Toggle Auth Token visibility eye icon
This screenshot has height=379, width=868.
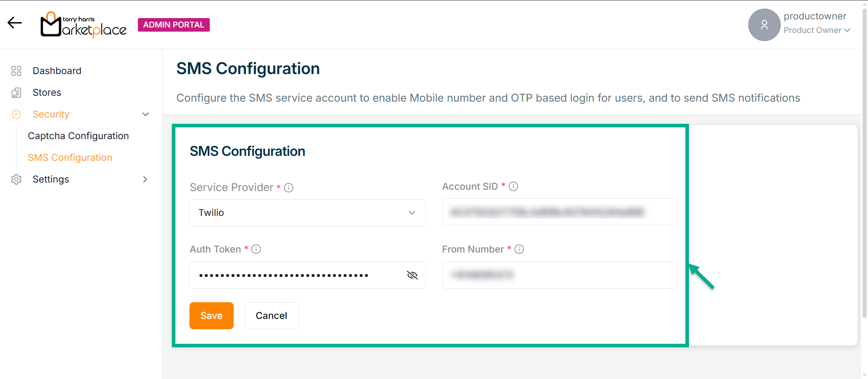click(x=412, y=275)
